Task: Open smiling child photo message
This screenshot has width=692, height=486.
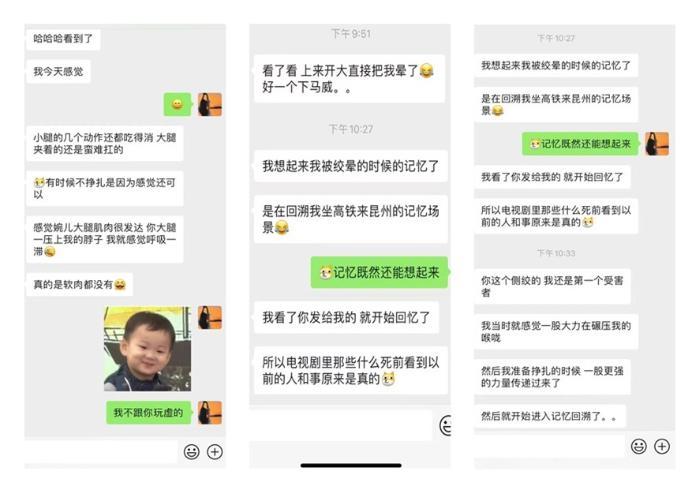Action: pyautogui.click(x=147, y=348)
